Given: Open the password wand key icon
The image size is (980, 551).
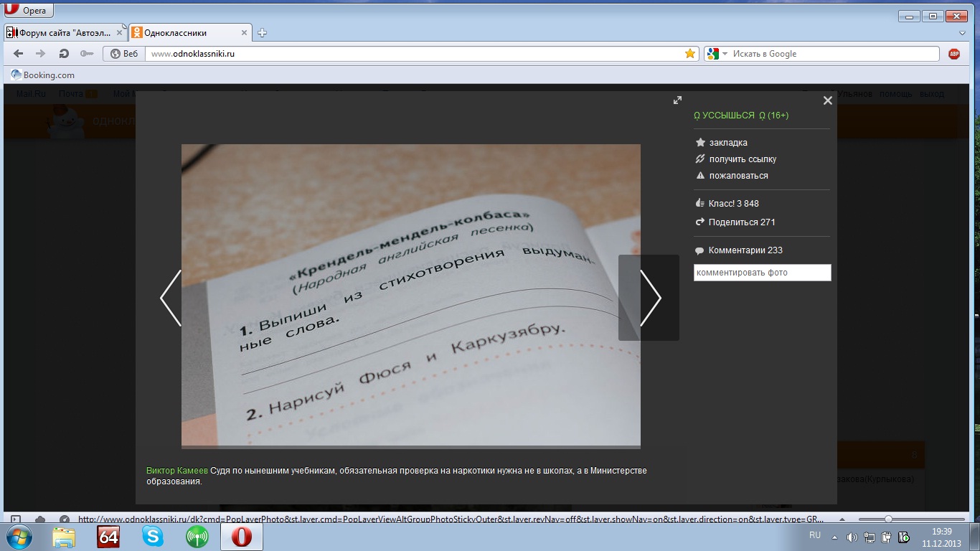Looking at the screenshot, I should (x=87, y=54).
